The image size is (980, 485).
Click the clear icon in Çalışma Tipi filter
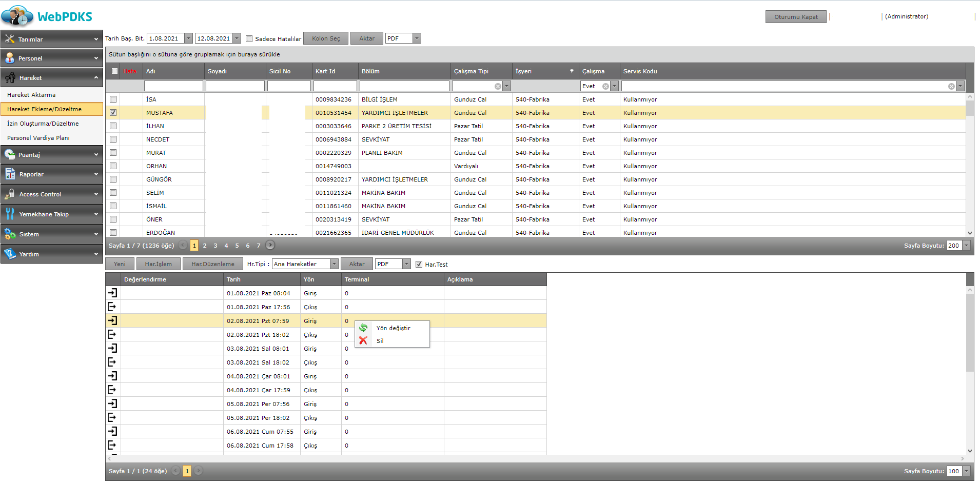[x=498, y=86]
